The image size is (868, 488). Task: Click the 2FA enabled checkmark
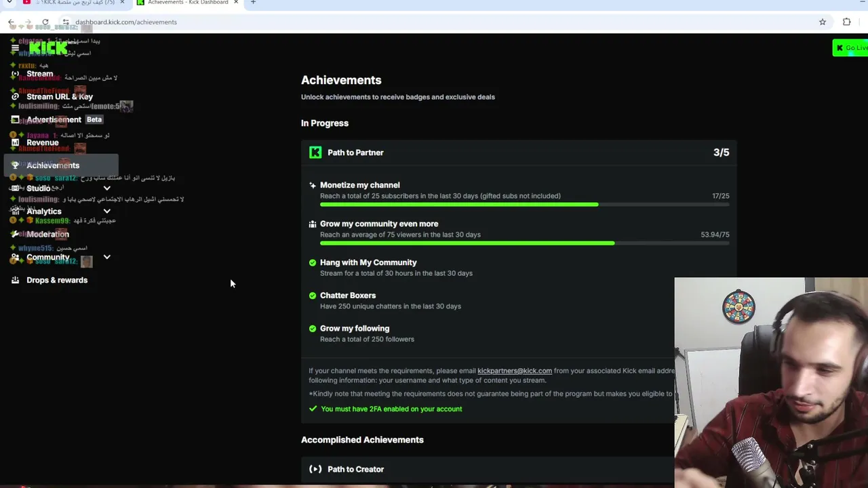[x=313, y=409]
